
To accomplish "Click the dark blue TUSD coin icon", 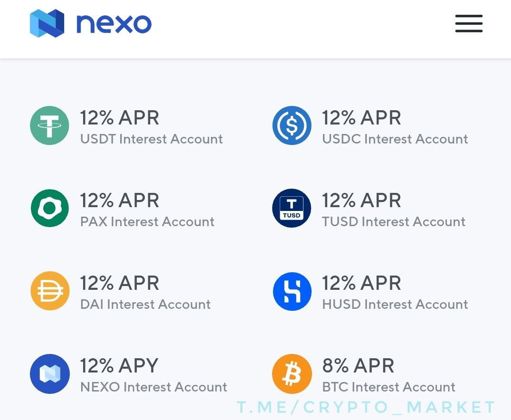I will [x=292, y=208].
